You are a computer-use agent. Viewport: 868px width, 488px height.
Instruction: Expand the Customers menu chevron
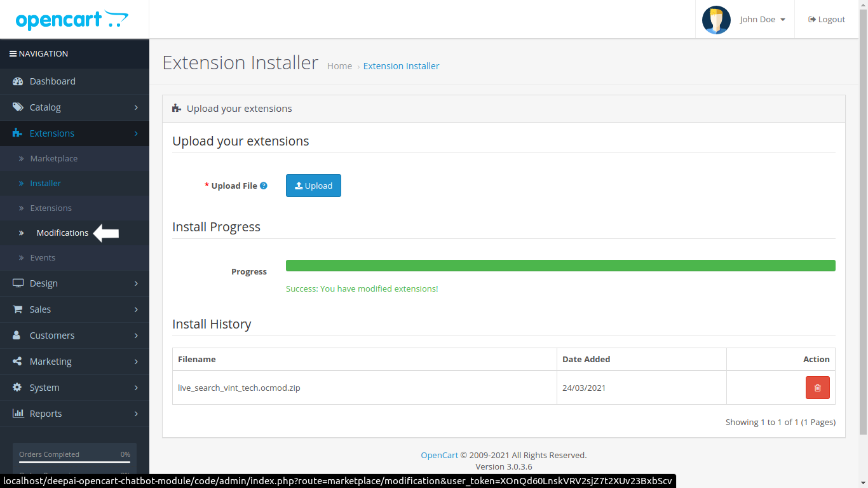(136, 335)
